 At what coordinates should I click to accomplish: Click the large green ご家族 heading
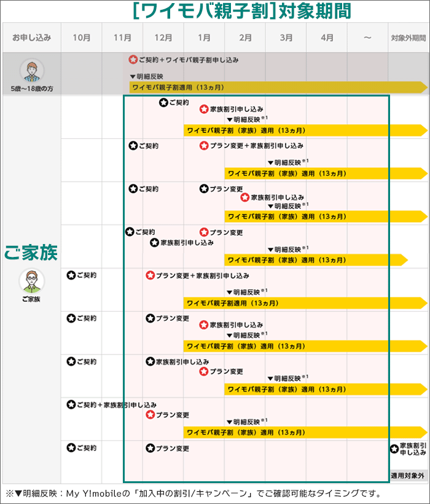[x=31, y=253]
